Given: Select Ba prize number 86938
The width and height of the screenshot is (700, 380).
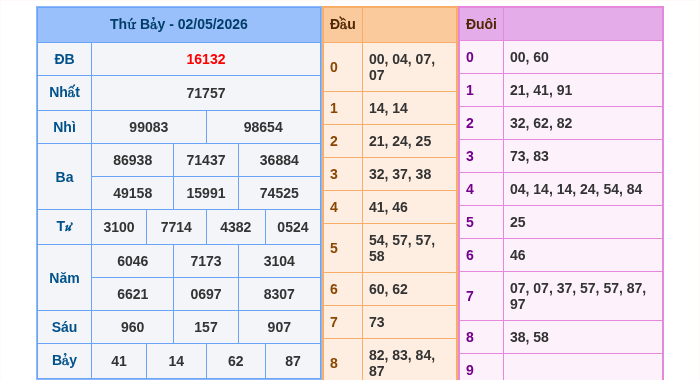Looking at the screenshot, I should (133, 160).
